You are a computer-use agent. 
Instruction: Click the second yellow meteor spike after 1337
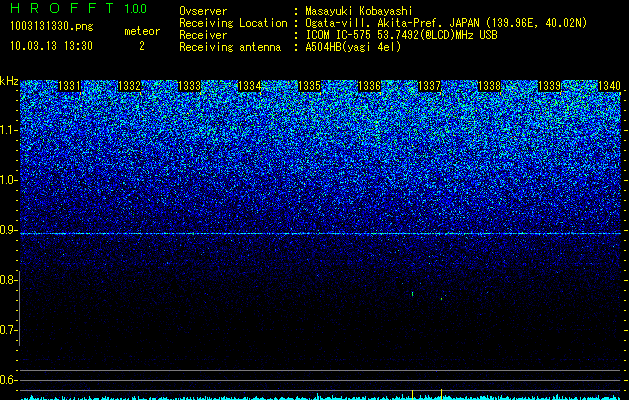point(441,394)
